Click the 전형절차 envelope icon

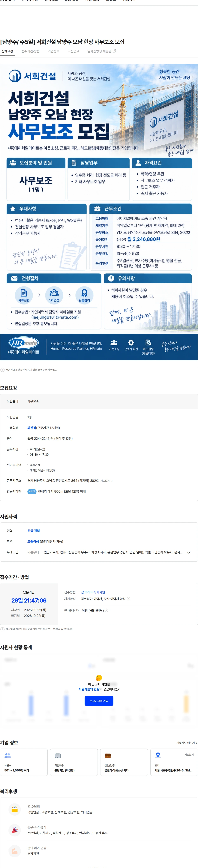[14, 278]
